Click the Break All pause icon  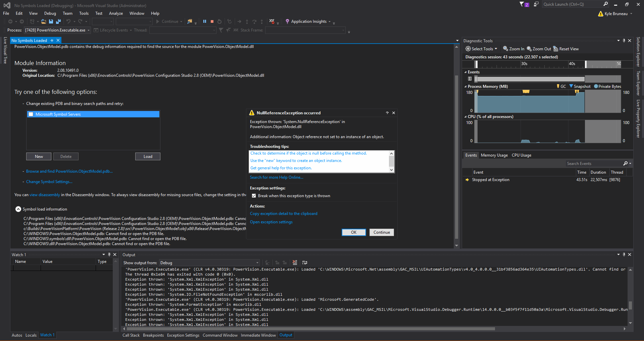[x=204, y=21]
